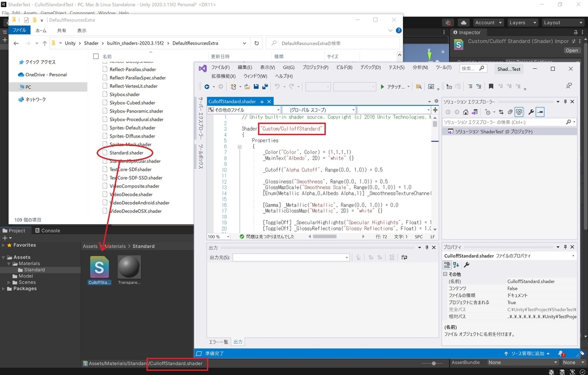Toggle auto-hide pin on Solution Explorer panel
The image size is (588, 375).
565,101
